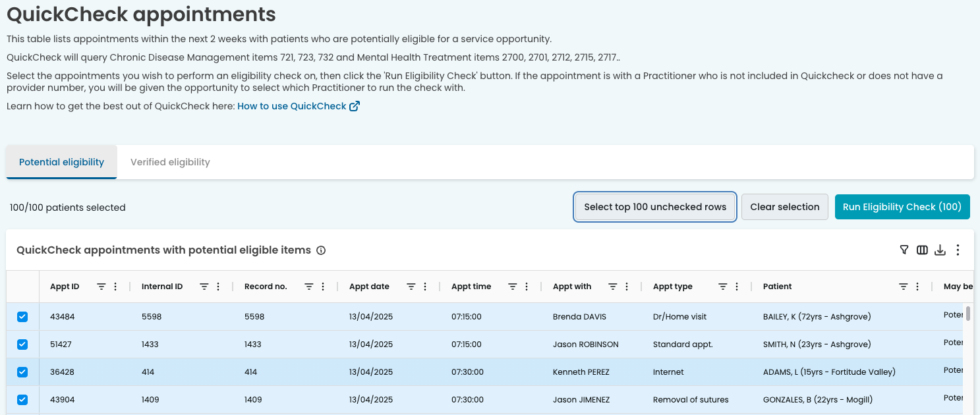This screenshot has width=980, height=415.
Task: Click the Appt type column filter icon
Action: point(723,287)
